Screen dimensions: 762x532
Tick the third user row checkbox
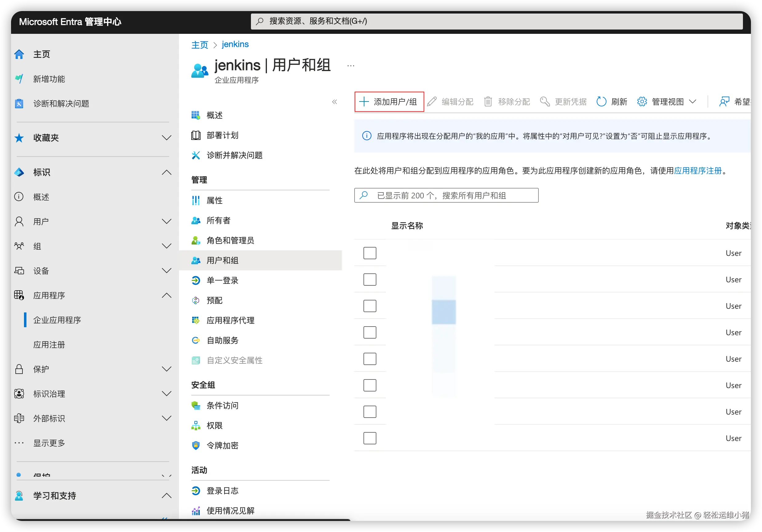pyautogui.click(x=370, y=306)
